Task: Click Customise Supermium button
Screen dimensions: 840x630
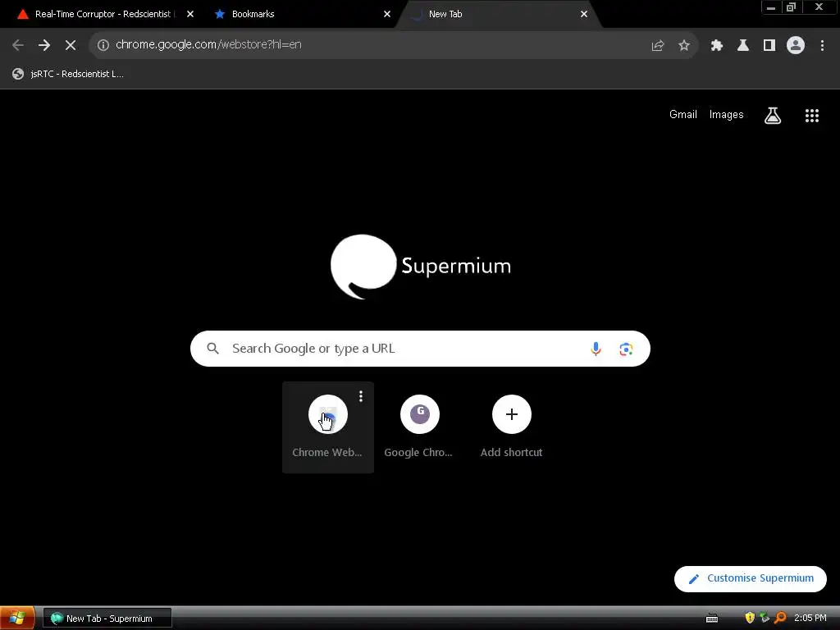Action: (x=750, y=578)
